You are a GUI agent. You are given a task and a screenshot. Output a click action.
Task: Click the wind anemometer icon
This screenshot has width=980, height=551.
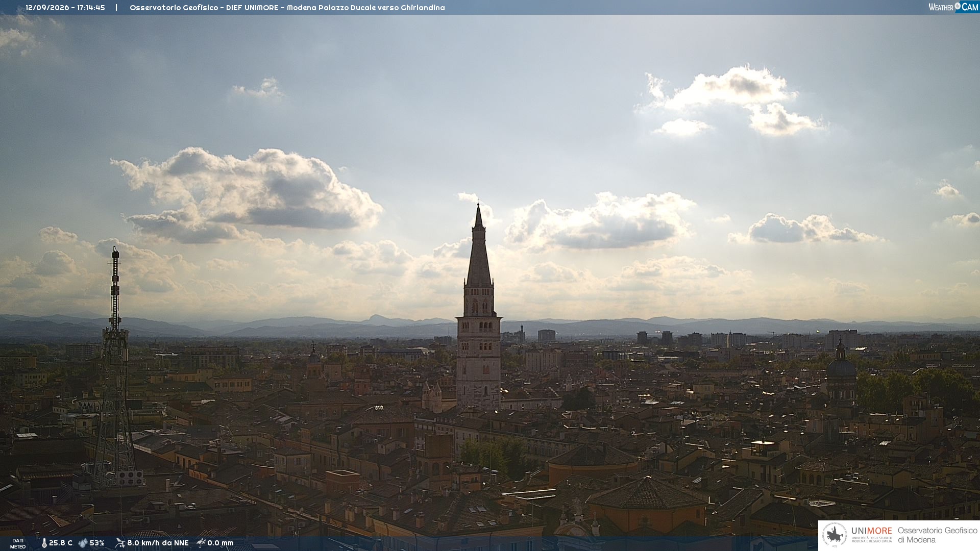coord(120,543)
